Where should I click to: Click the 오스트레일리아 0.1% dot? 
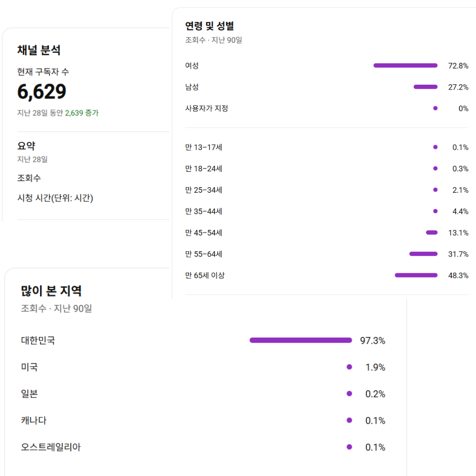349,447
